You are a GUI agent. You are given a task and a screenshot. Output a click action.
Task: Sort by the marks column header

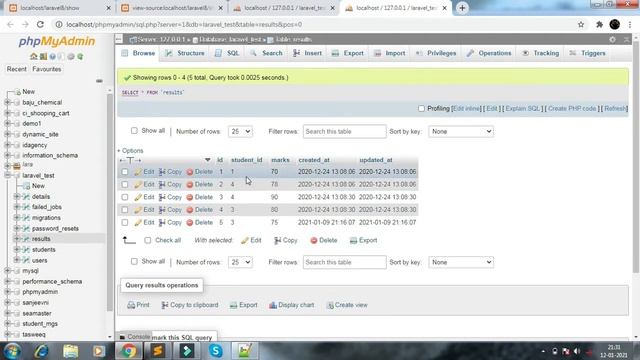[x=280, y=160]
